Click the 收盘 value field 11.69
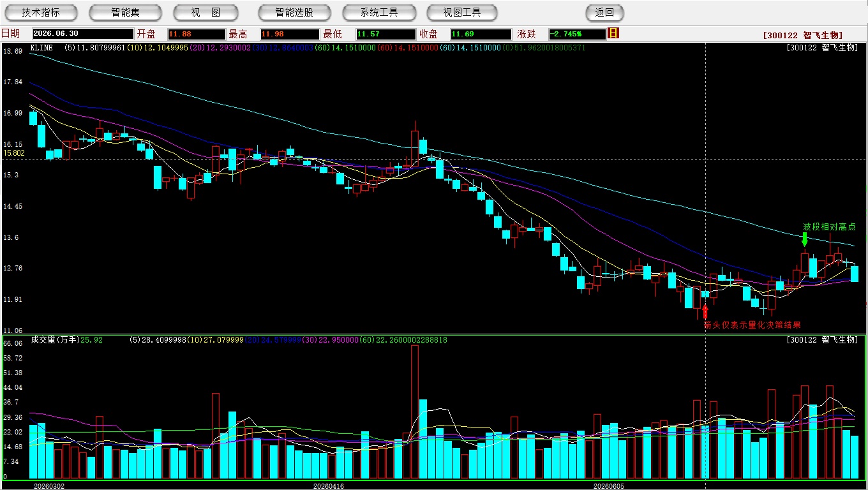Viewport: 868px width, 490px height. coord(481,34)
